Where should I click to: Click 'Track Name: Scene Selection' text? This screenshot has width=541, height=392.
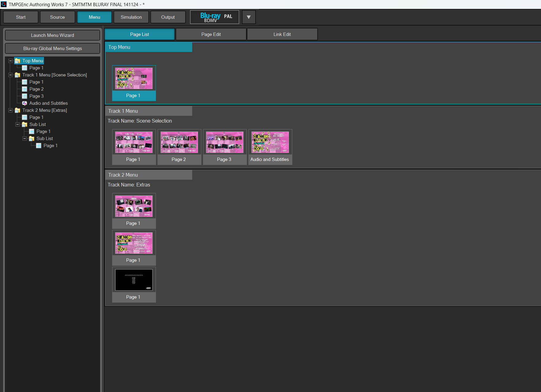(x=140, y=121)
